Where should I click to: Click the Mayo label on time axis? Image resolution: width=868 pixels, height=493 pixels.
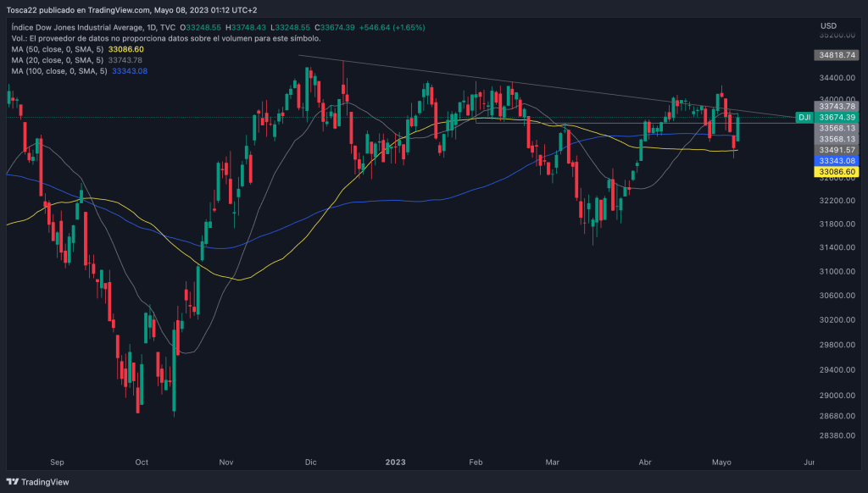[721, 463]
